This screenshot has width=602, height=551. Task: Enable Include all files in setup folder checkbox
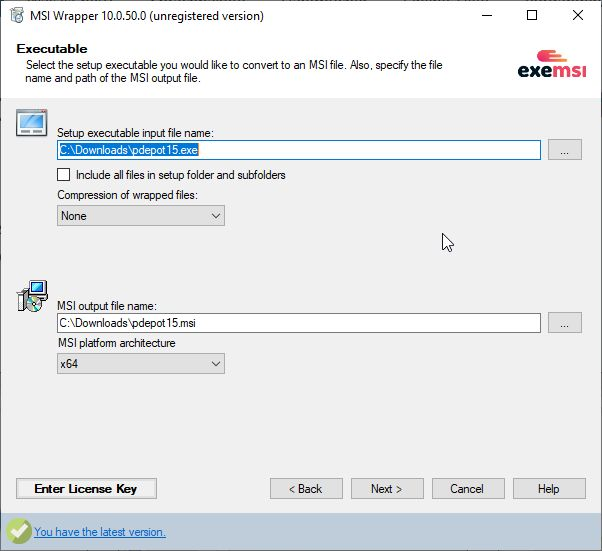click(63, 175)
